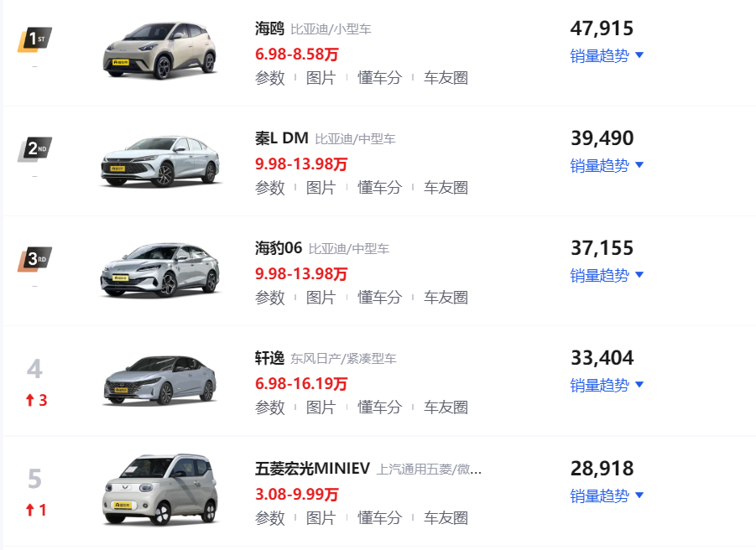
Task: Click the 1st place rank badge
Action: click(34, 39)
